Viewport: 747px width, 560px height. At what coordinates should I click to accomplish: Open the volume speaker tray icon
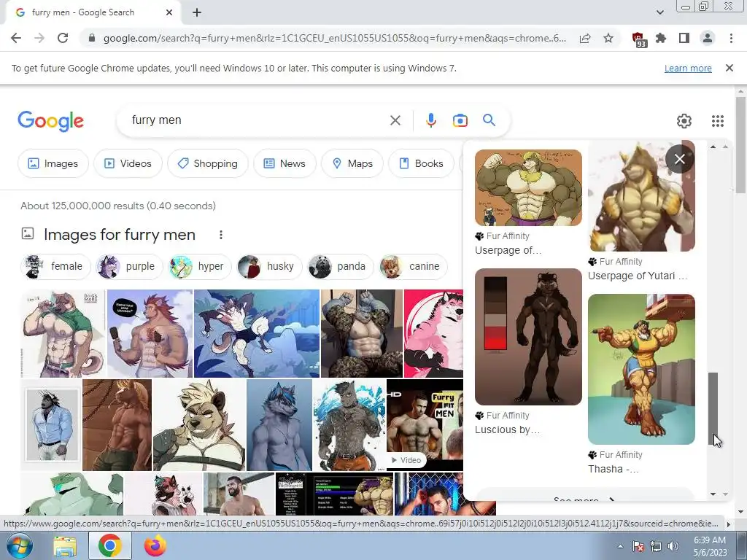pyautogui.click(x=673, y=545)
